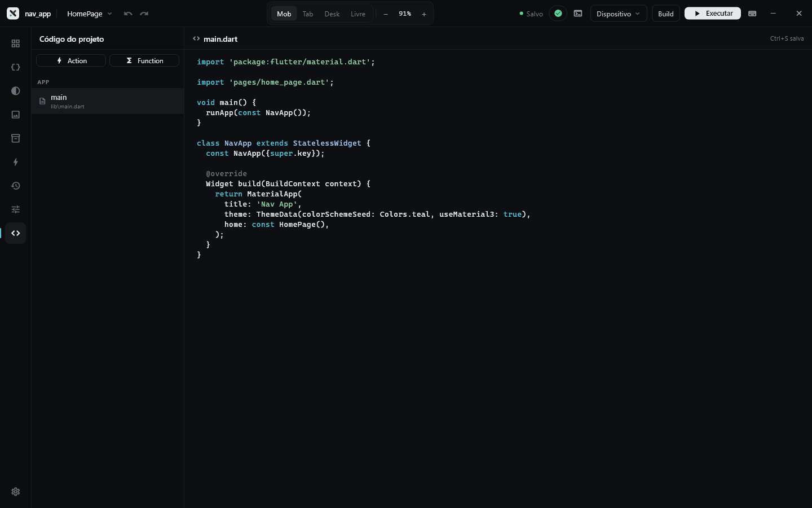Select main file lib\main.dart in list

click(x=108, y=101)
